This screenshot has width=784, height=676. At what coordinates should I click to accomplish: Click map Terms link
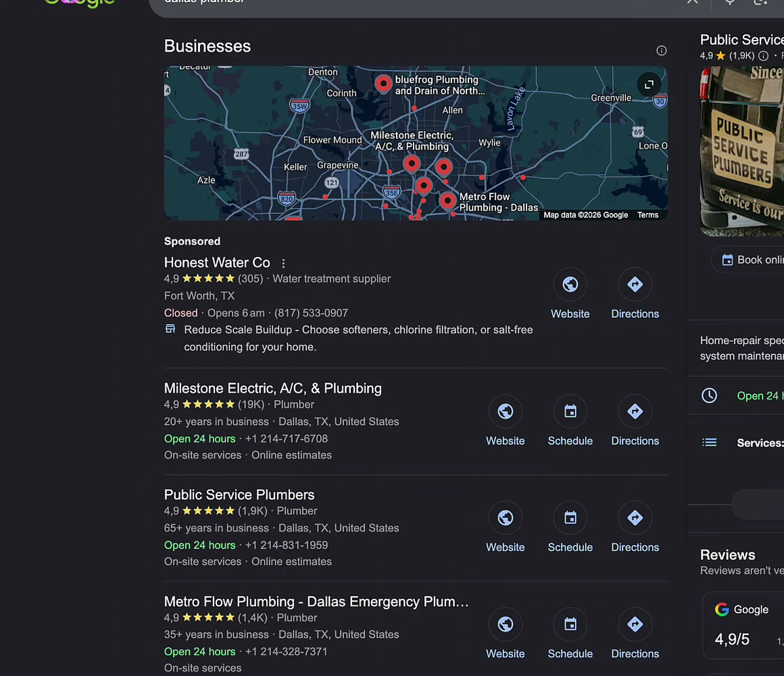click(647, 215)
